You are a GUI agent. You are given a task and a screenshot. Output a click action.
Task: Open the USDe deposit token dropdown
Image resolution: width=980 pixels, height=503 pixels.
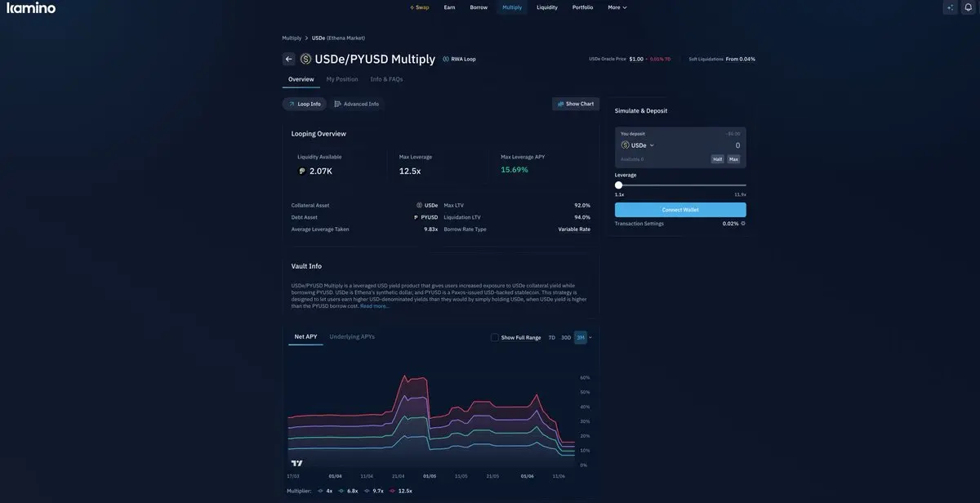tap(638, 145)
